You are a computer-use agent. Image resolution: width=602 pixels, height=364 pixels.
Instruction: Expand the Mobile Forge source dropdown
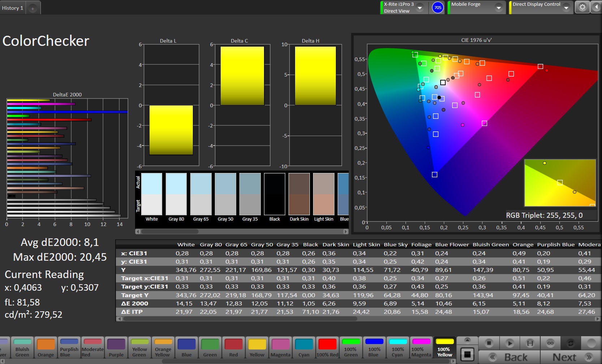tap(498, 8)
